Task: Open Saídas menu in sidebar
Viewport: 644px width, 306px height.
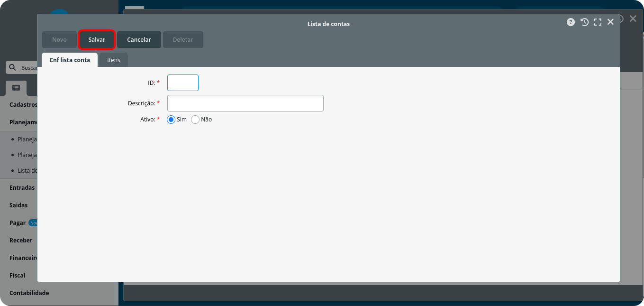Action: pos(18,205)
